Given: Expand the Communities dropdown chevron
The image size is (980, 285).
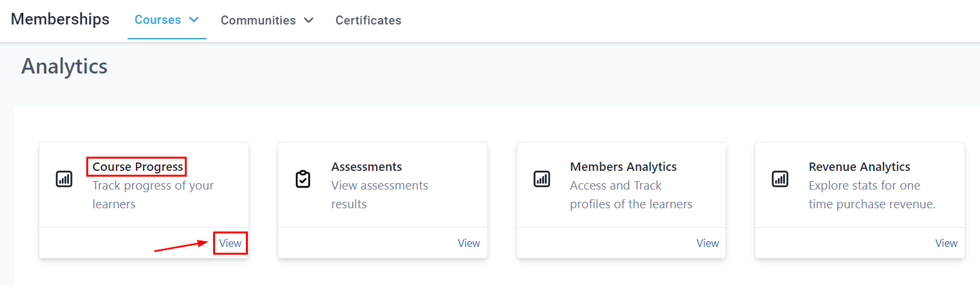Looking at the screenshot, I should pyautogui.click(x=308, y=21).
